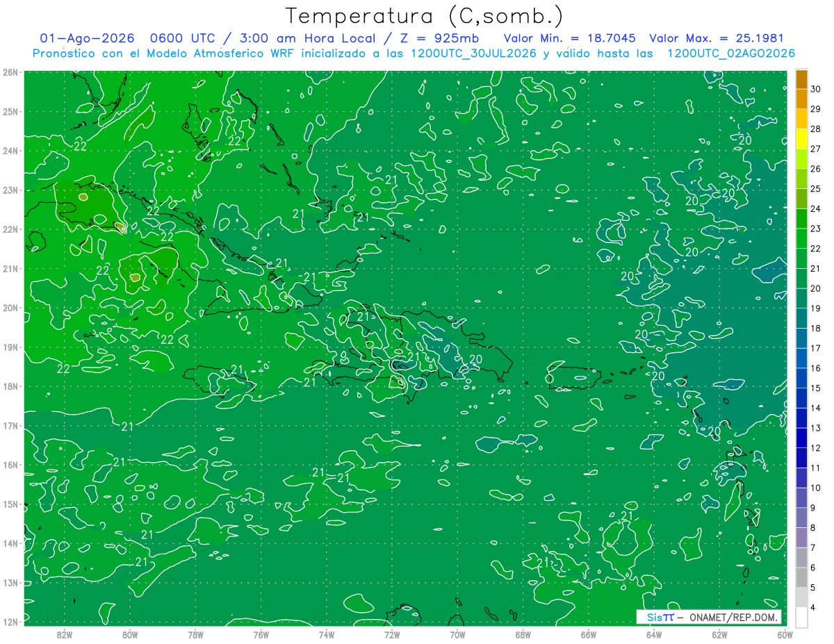The width and height of the screenshot is (834, 644).
Task: Click longitude label '82W'
Action: [x=65, y=634]
